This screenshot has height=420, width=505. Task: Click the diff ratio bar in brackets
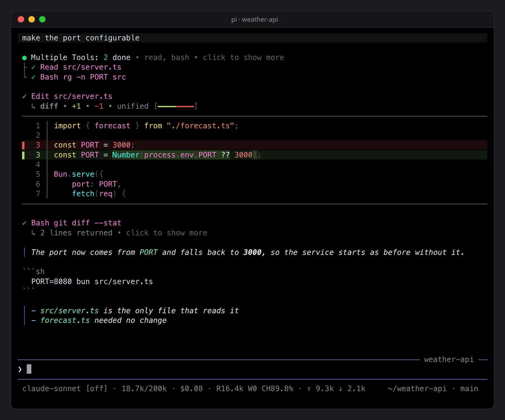point(176,106)
